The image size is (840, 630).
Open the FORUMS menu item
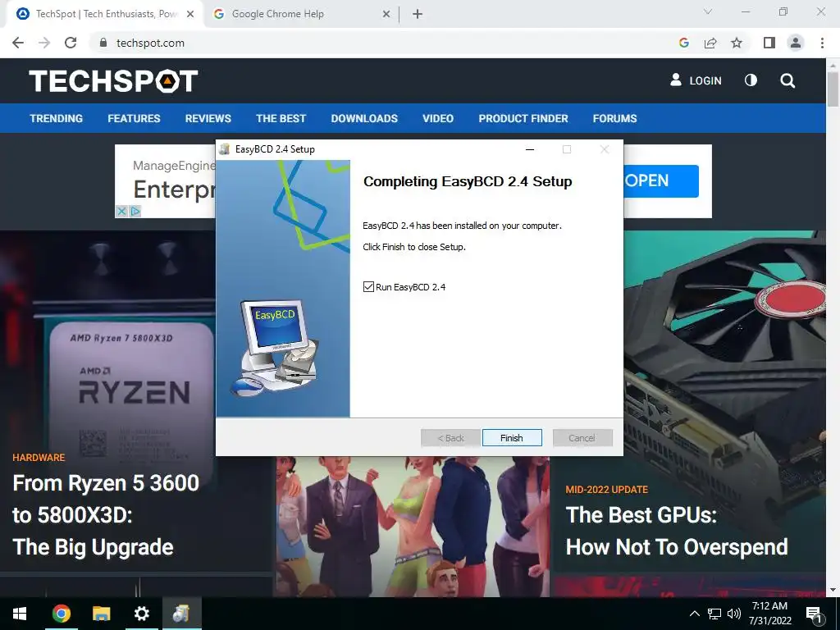614,118
